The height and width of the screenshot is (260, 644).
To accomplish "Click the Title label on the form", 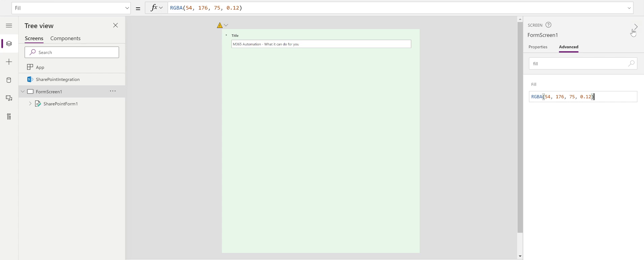I will coord(235,35).
